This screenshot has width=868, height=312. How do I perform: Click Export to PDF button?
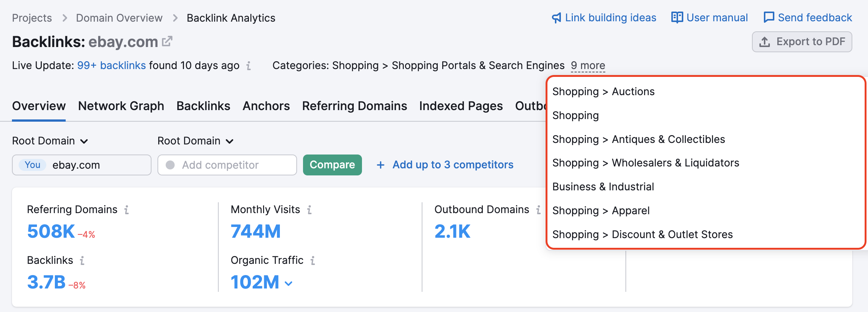(x=802, y=42)
